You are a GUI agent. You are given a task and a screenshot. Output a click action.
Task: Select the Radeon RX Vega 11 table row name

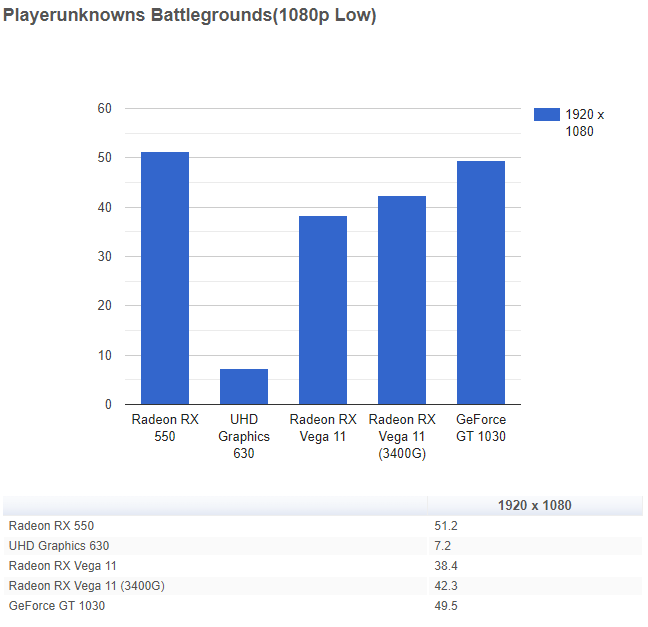click(62, 565)
